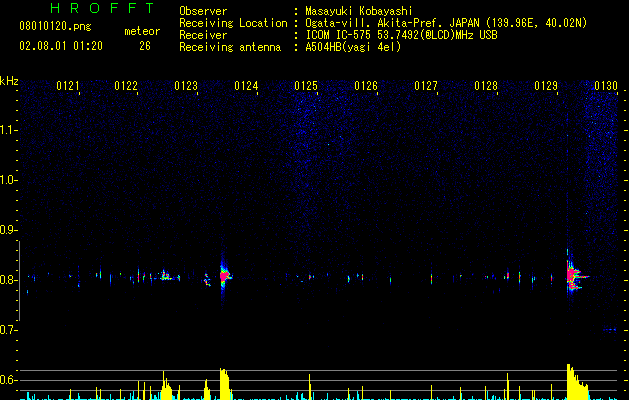Click the 'Receiving antenna' label
This screenshot has height=400, width=629.
tap(230, 47)
